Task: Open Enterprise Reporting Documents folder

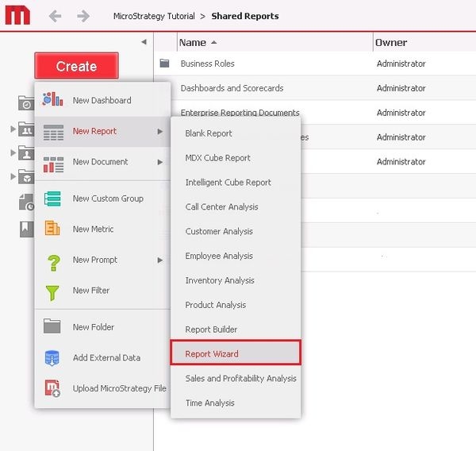Action: point(240,113)
